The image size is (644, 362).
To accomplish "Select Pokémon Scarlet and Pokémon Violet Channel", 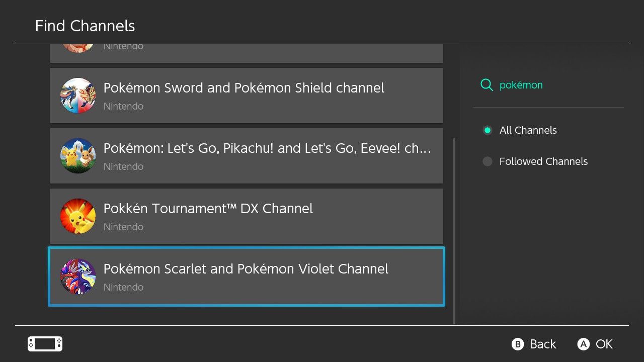I will pyautogui.click(x=246, y=269).
